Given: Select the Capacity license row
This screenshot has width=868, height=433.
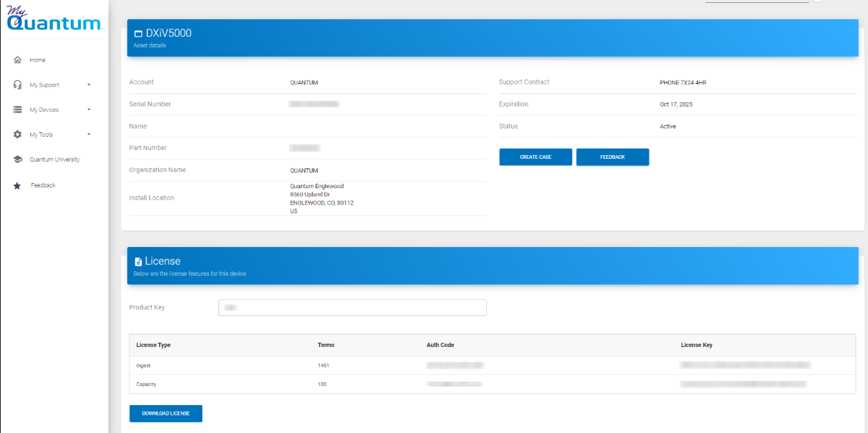Looking at the screenshot, I should [x=491, y=384].
